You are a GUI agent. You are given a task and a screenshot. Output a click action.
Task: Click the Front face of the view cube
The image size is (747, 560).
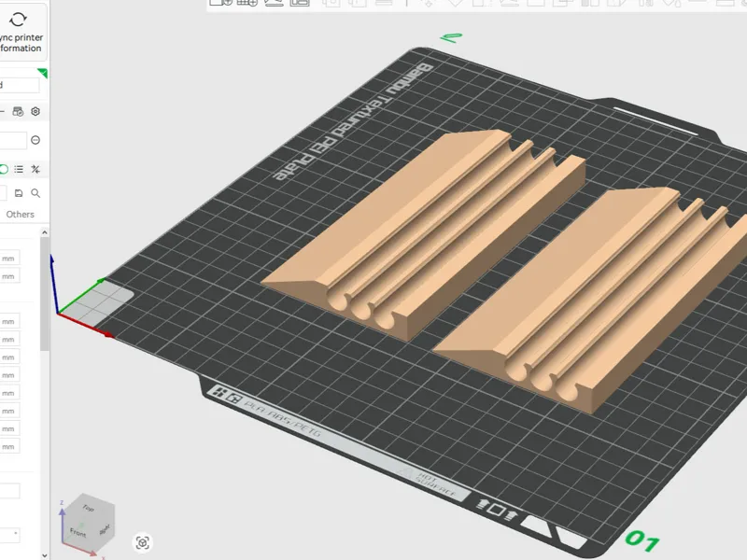[78, 531]
